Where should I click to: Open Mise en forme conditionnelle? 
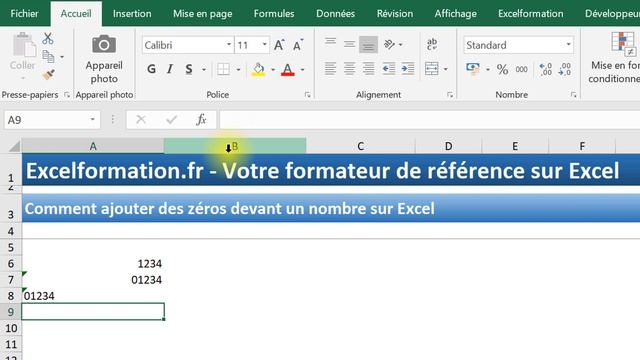(x=614, y=58)
